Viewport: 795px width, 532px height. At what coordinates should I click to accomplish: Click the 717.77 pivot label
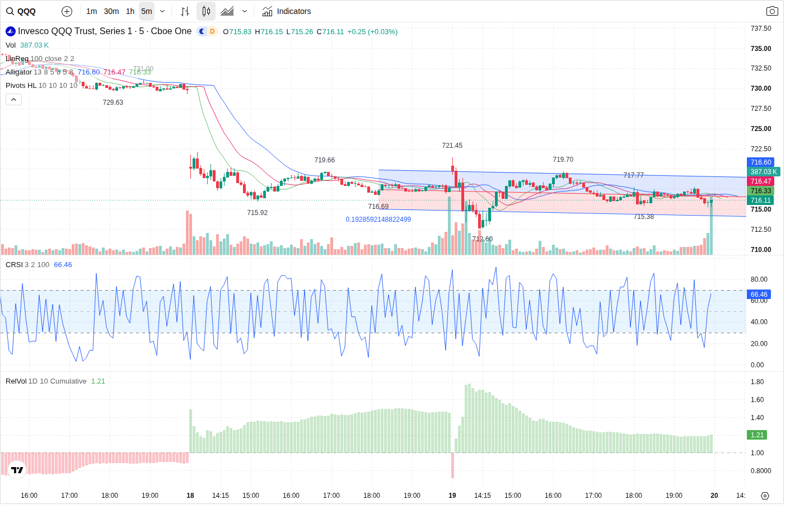[x=634, y=175]
